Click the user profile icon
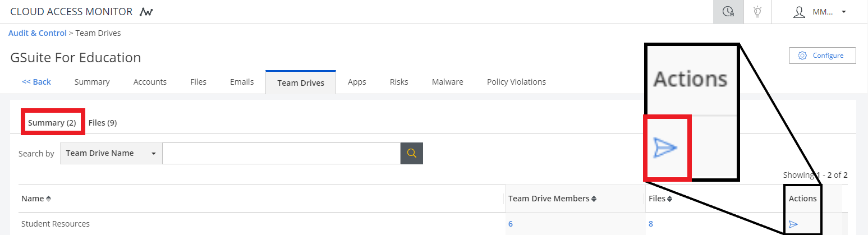 (x=799, y=12)
